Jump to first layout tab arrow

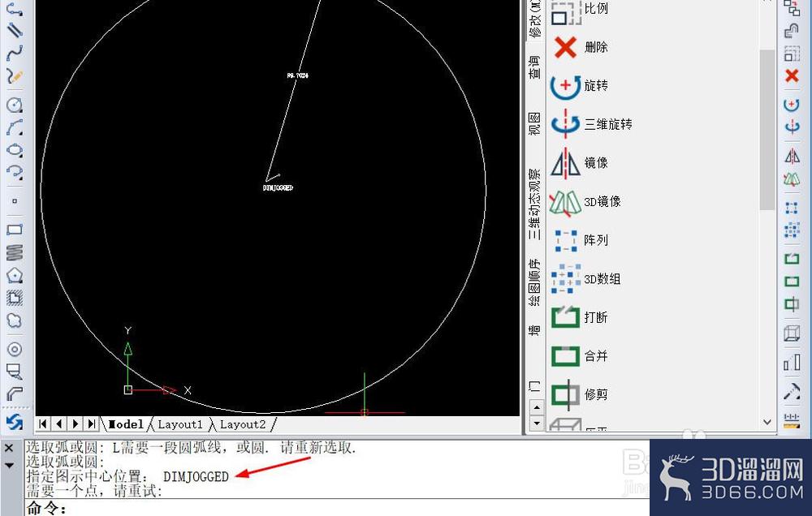(43, 424)
